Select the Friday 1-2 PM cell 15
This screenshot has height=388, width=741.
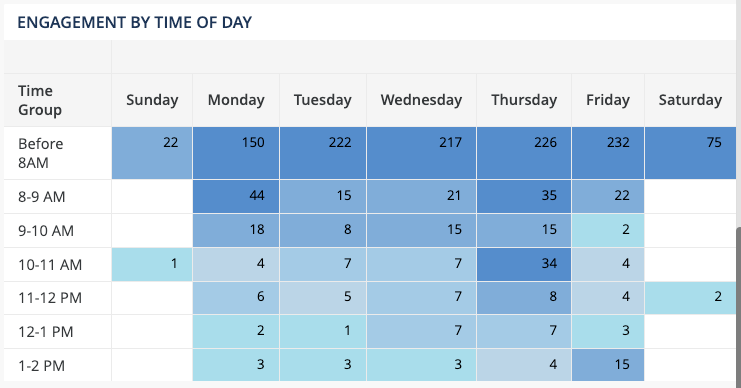(608, 365)
